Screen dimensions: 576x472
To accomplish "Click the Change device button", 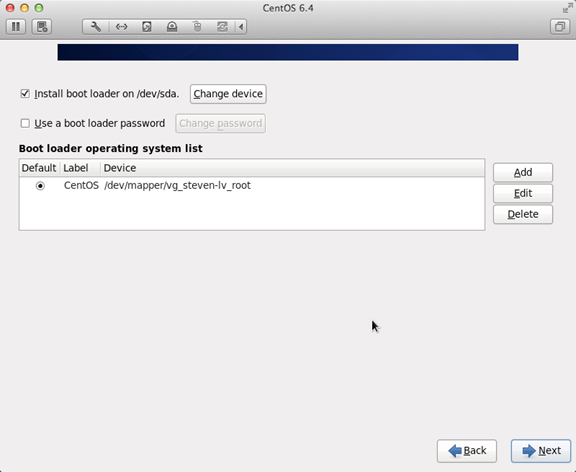I will [x=228, y=94].
